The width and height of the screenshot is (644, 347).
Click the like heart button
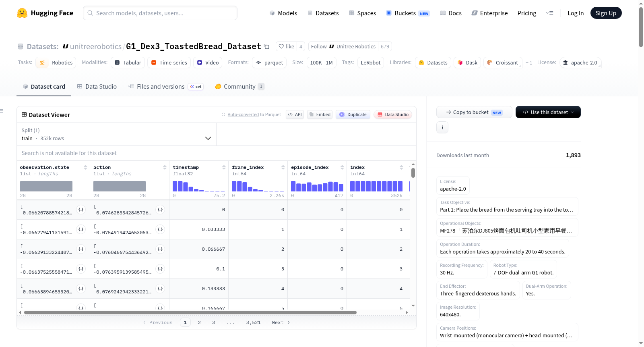pyautogui.click(x=286, y=46)
